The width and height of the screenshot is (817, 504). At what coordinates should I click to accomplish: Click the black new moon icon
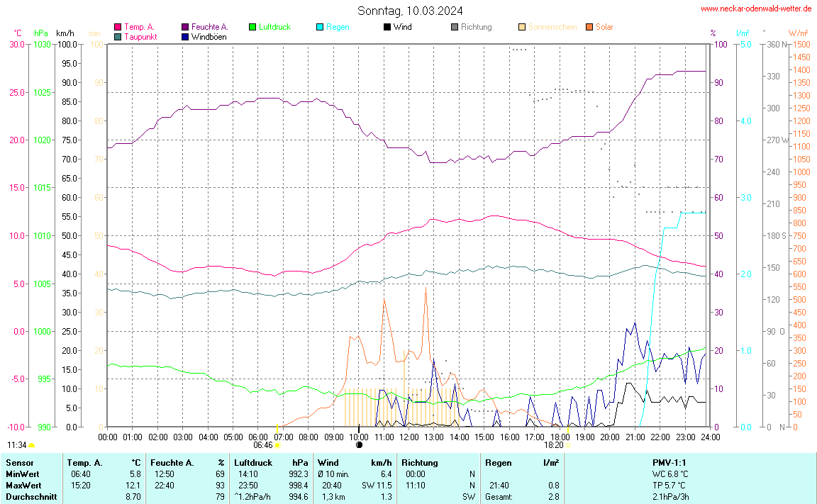[359, 445]
